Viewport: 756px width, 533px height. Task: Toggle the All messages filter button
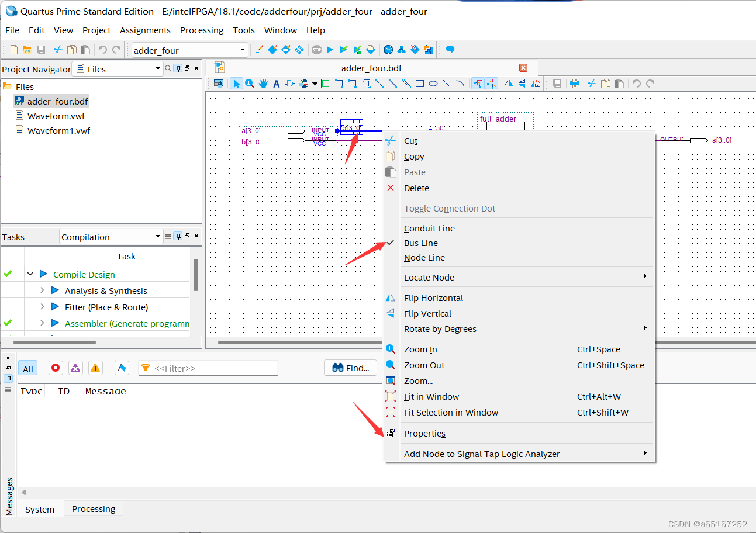pyautogui.click(x=28, y=368)
